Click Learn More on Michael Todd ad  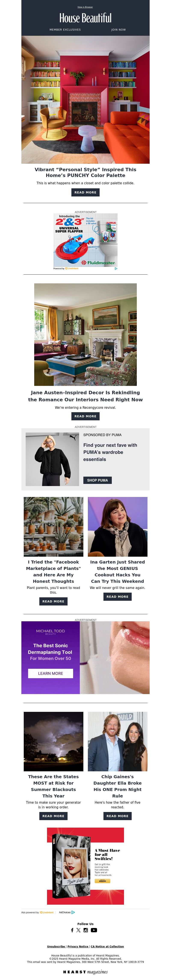50,673
